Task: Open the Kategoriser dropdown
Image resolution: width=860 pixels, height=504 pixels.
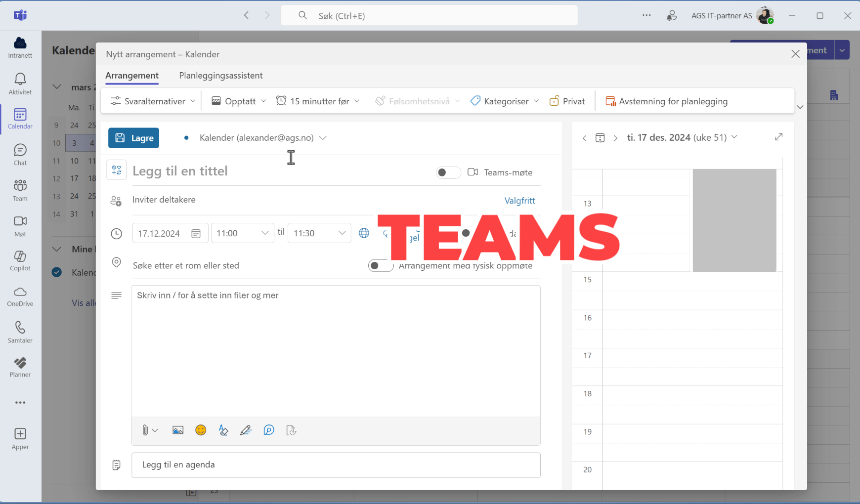Action: 504,101
